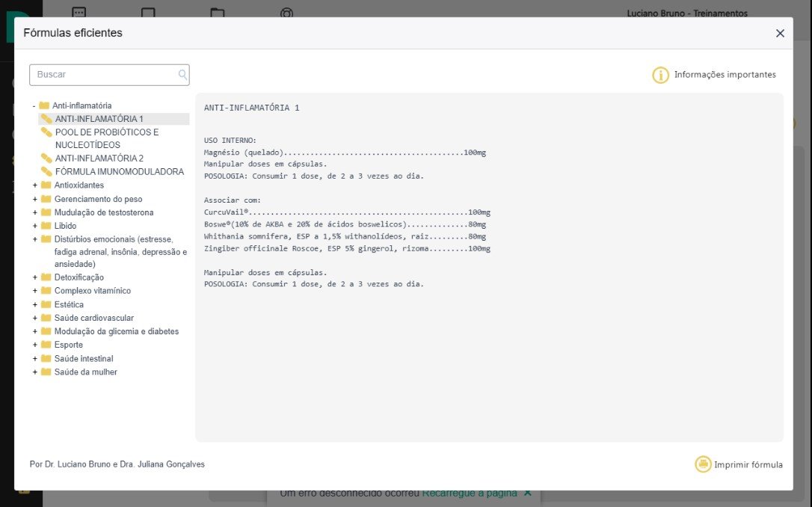Click the Saúde intestinal category label
The width and height of the screenshot is (812, 507).
[x=84, y=359]
